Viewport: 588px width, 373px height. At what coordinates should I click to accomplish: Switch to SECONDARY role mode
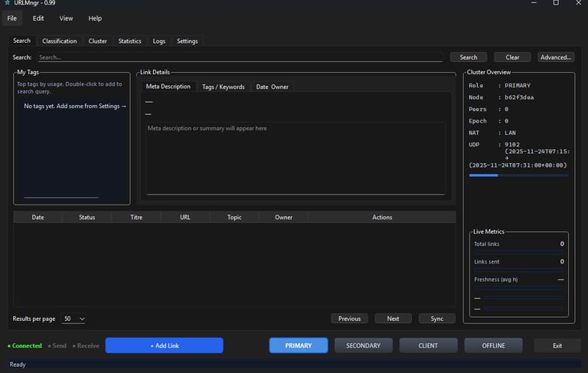364,345
